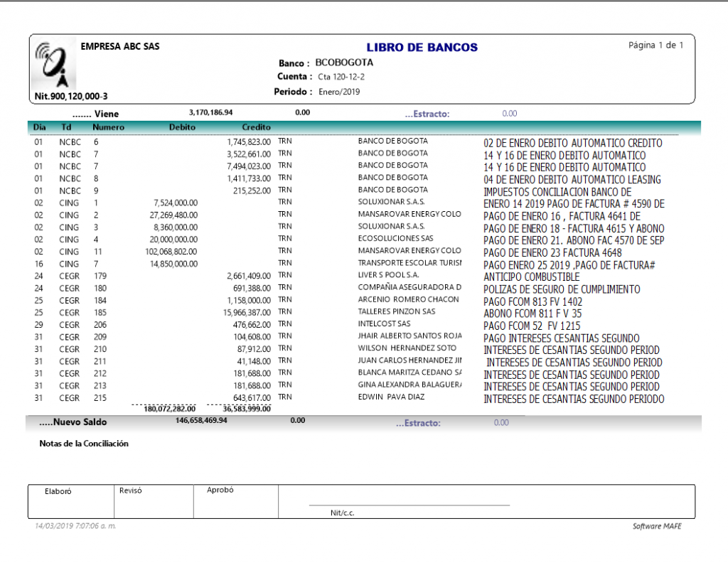Click the Software MAFE footer text

point(657,526)
